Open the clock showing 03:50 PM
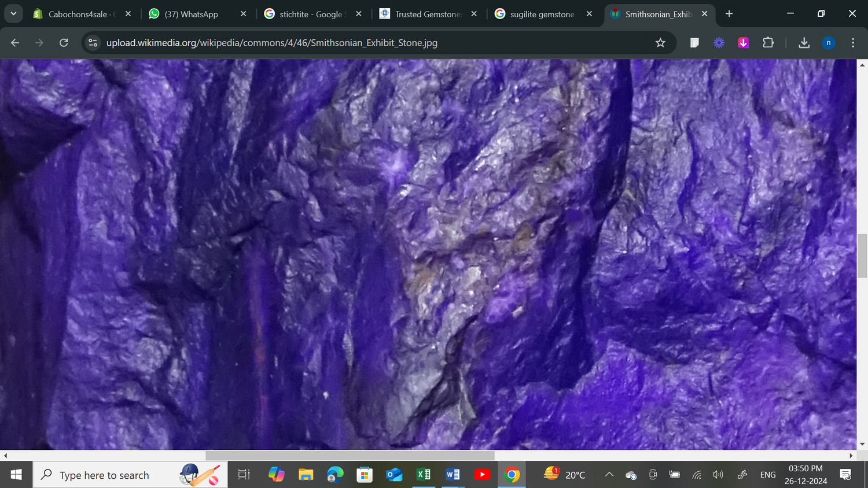The width and height of the screenshot is (868, 488). click(x=806, y=475)
